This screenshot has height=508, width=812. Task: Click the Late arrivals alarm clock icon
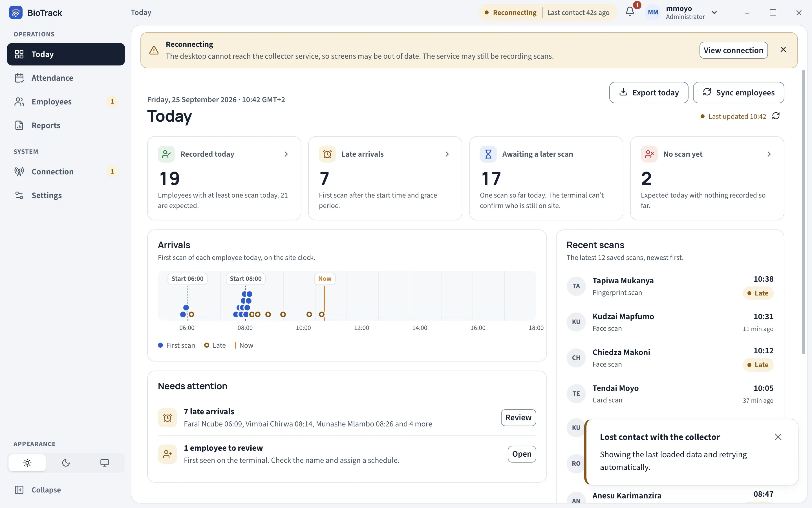click(x=327, y=154)
